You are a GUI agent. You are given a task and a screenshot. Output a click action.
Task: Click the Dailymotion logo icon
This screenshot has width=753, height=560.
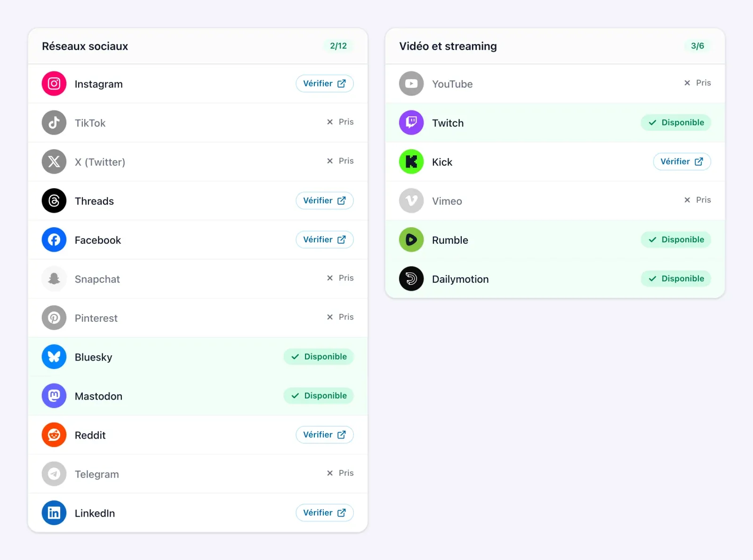(x=411, y=279)
